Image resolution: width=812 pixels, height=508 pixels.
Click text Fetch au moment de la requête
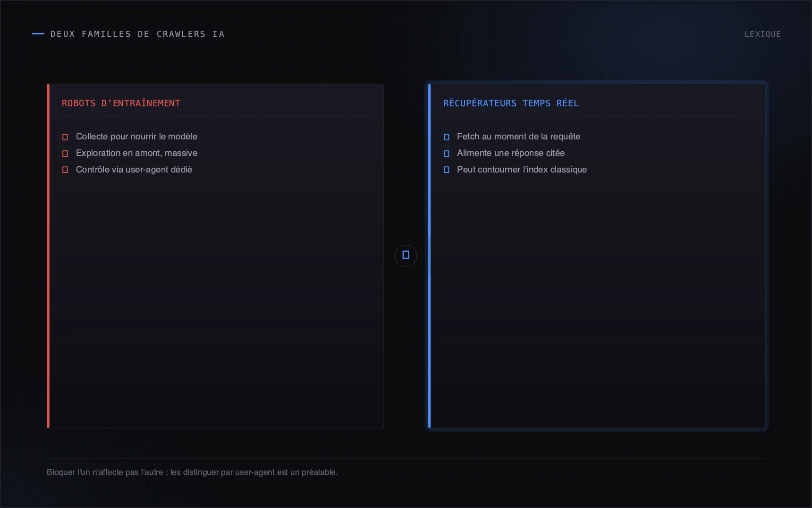(x=518, y=137)
